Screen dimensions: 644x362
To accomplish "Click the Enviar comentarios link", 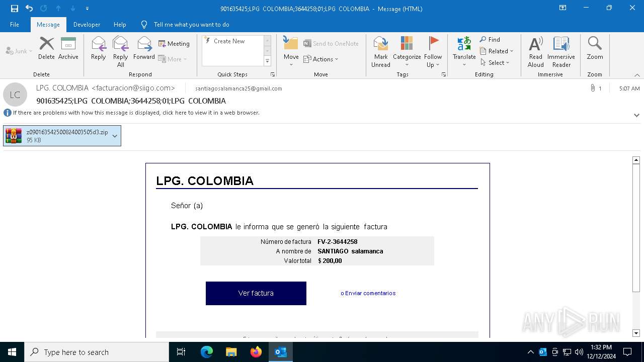I will (x=368, y=293).
